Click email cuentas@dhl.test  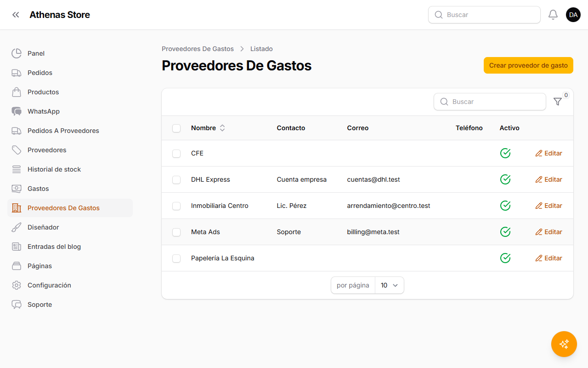pyautogui.click(x=373, y=179)
